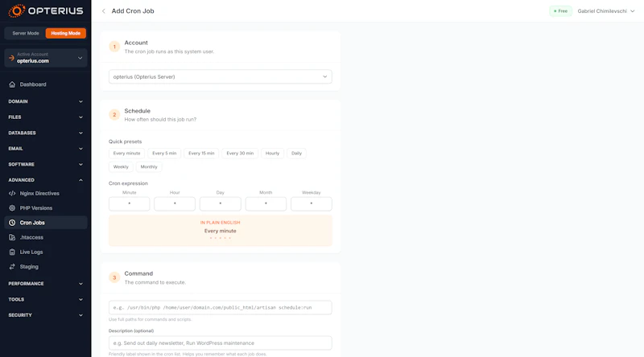Focus the Weekday cron field
Screen dimensions: 644x357
coord(312,204)
